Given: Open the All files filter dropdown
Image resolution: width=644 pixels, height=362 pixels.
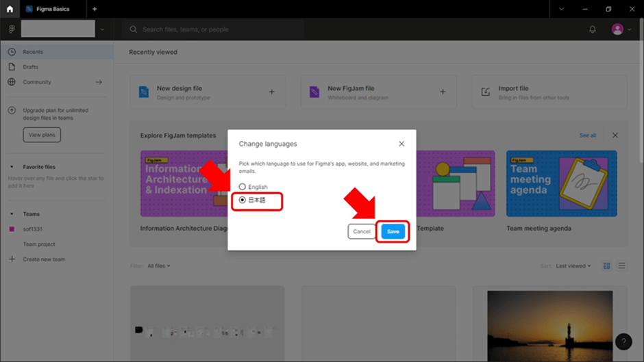Looking at the screenshot, I should [158, 266].
